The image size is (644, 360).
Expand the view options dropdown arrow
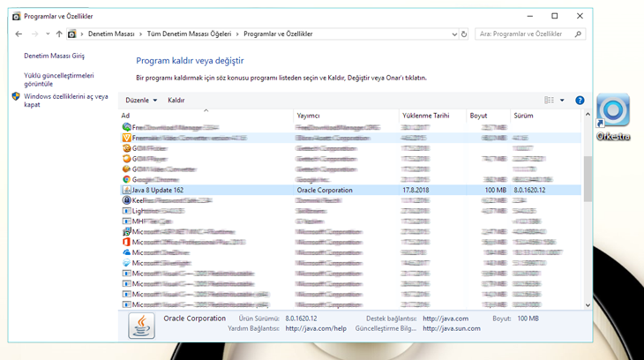(x=562, y=101)
